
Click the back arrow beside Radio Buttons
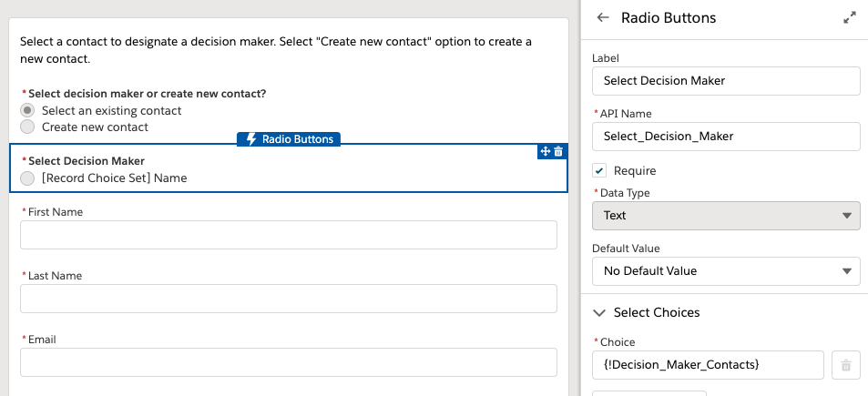point(602,17)
